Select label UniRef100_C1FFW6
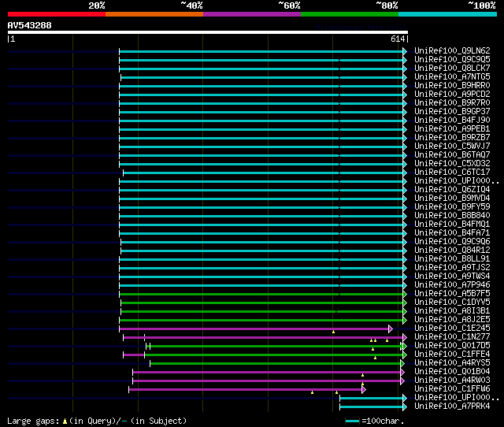The height and width of the screenshot is (427, 504). click(452, 389)
